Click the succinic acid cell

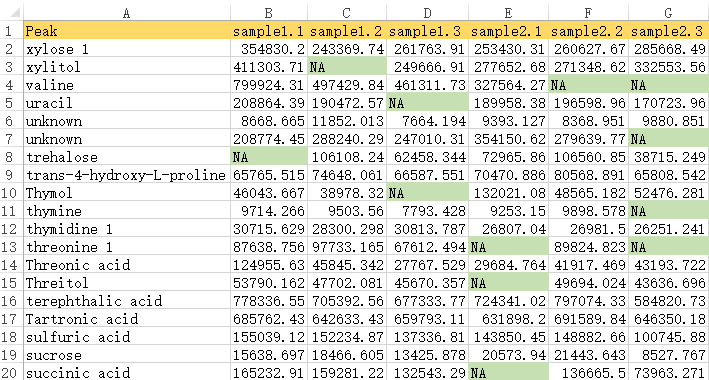pos(127,373)
